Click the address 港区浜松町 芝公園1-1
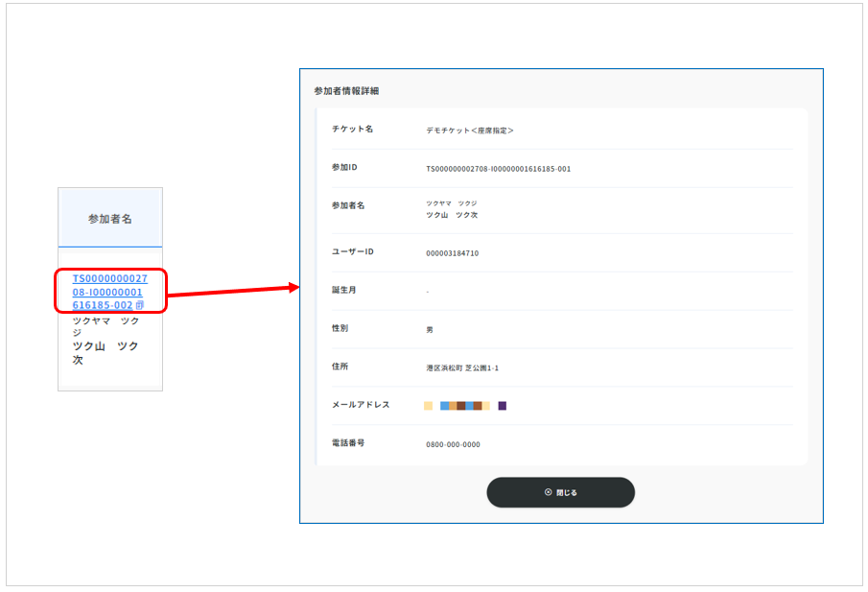 click(462, 367)
